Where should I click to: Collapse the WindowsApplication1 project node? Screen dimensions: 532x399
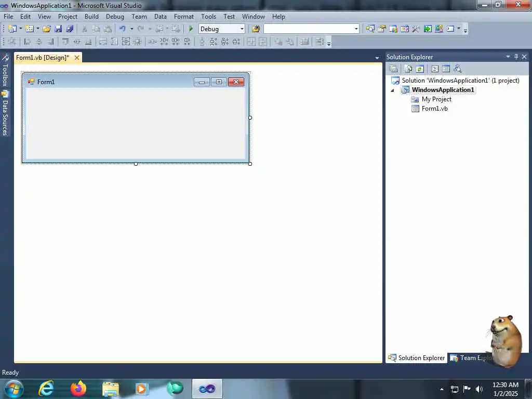(393, 90)
